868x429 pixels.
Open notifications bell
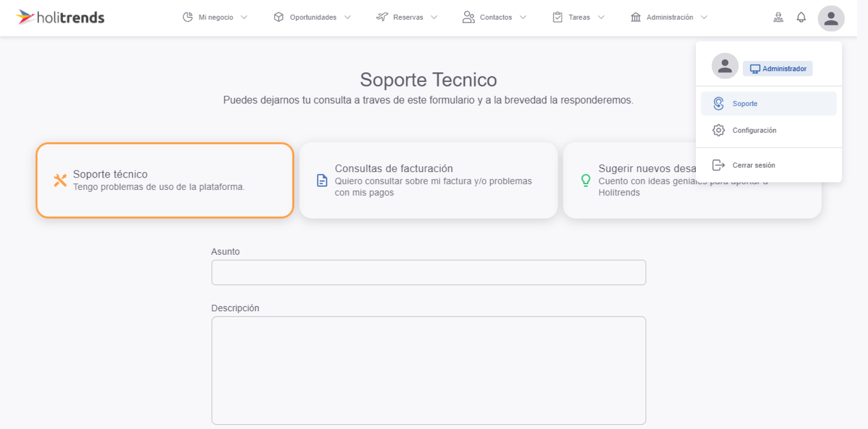(x=801, y=18)
